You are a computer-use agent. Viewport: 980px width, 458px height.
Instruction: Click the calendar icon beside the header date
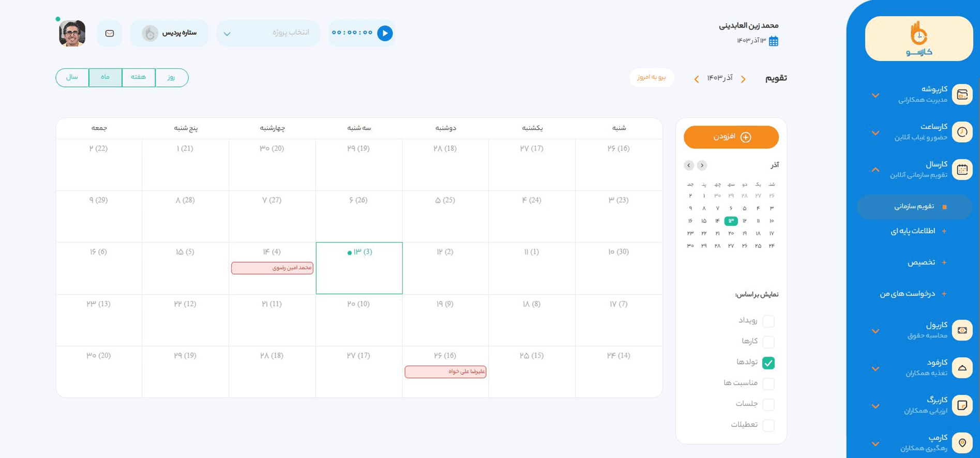click(774, 41)
